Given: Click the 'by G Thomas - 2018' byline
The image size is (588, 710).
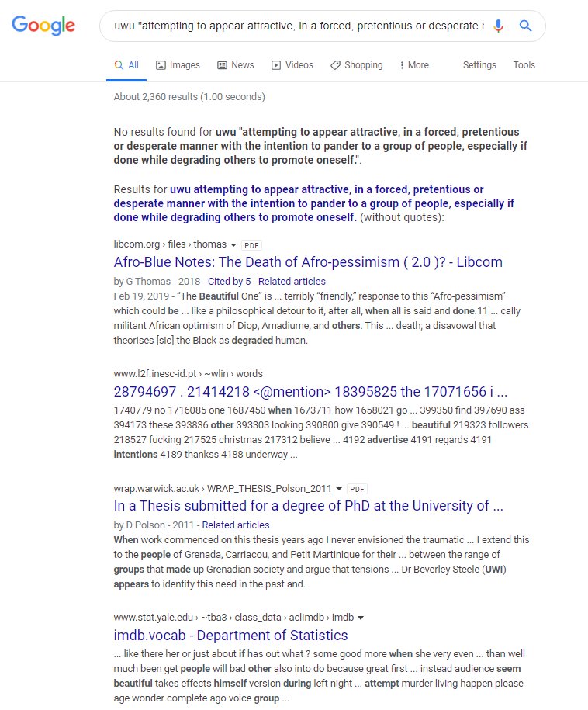Looking at the screenshot, I should [x=157, y=281].
